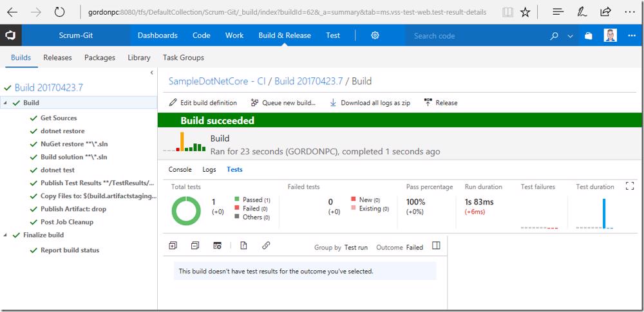The image size is (644, 312).
Task: Open search scope dropdown chevron
Action: tap(570, 36)
